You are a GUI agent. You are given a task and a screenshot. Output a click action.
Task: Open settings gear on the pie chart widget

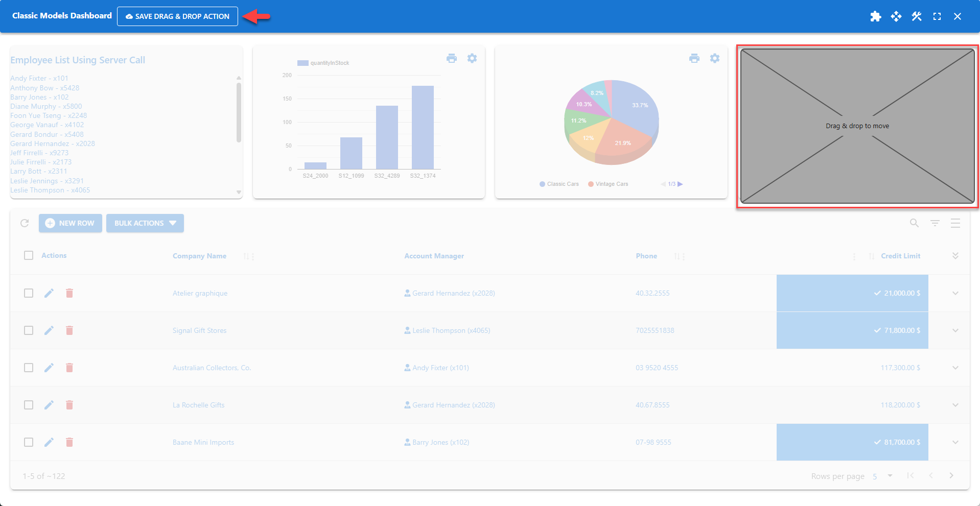click(x=714, y=58)
